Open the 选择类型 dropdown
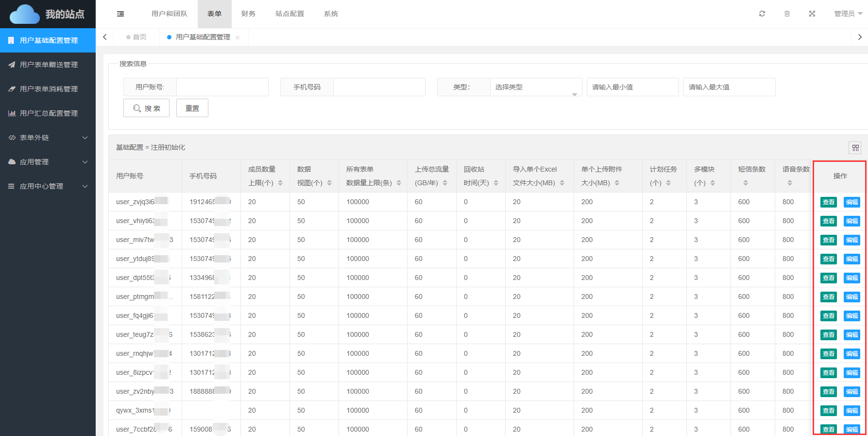 535,87
